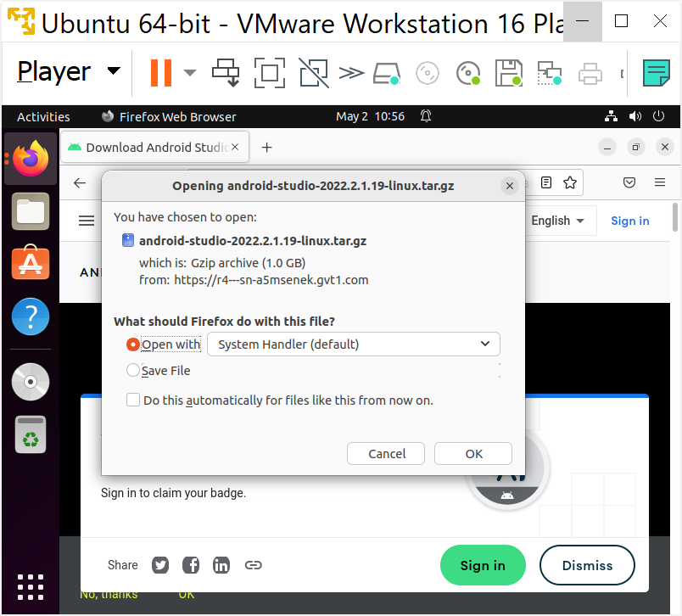Open the Player menu dropdown
Viewport: 682px width, 616px height.
click(x=69, y=73)
